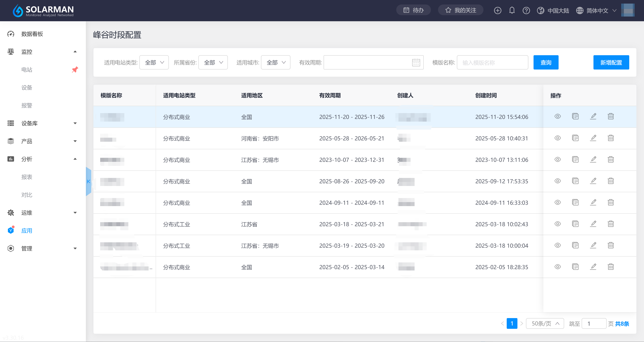This screenshot has width=644, height=342.
Task: Open 数据看板 in the sidebar
Action: click(x=32, y=34)
